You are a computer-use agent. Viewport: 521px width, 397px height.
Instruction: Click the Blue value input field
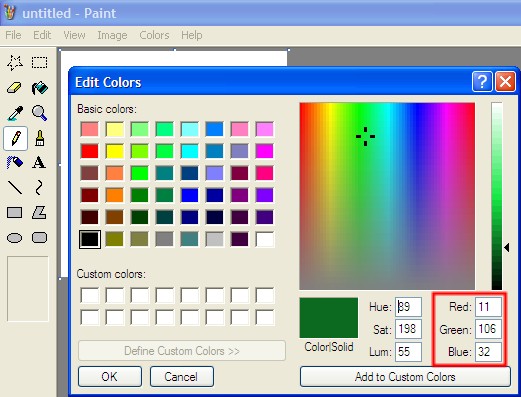click(x=488, y=352)
